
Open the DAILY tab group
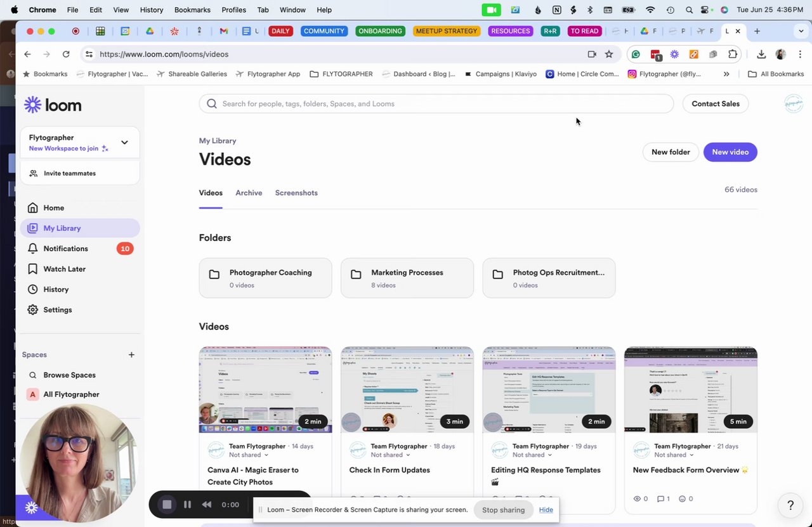point(280,31)
